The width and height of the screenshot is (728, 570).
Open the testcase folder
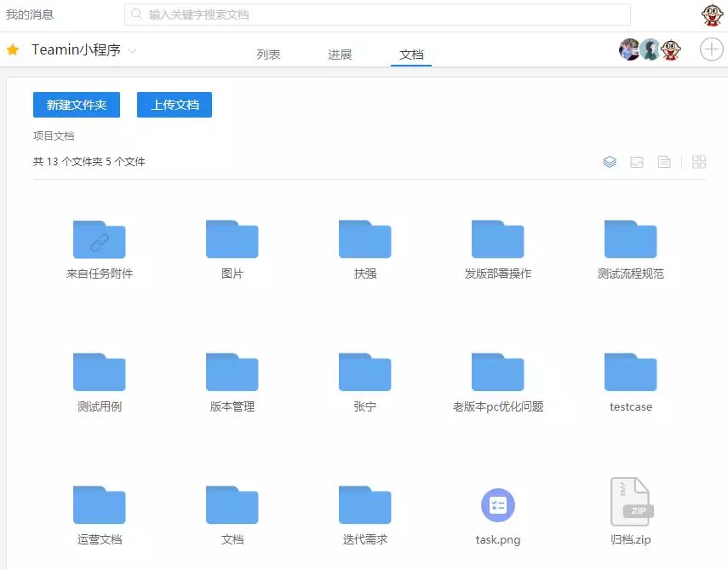point(631,372)
